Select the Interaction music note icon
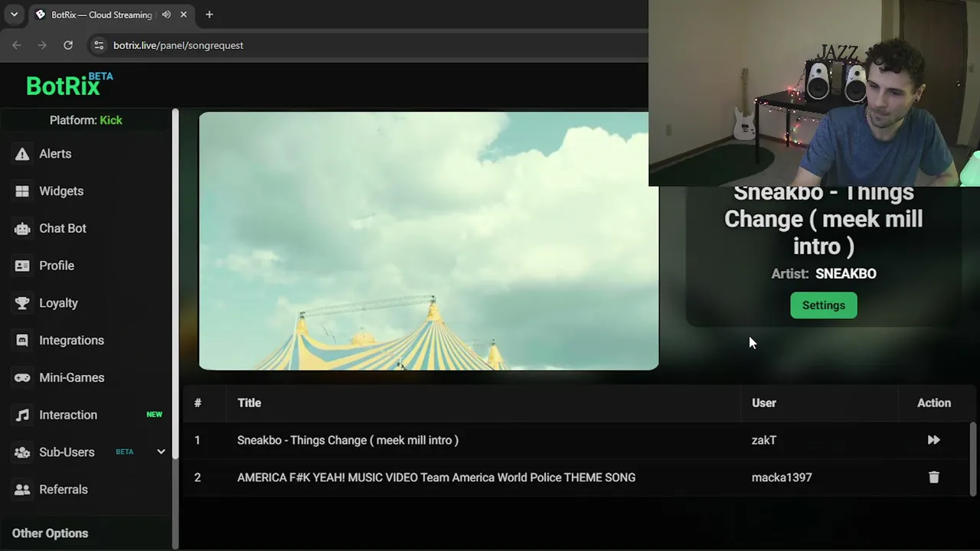This screenshot has height=551, width=980. click(22, 415)
